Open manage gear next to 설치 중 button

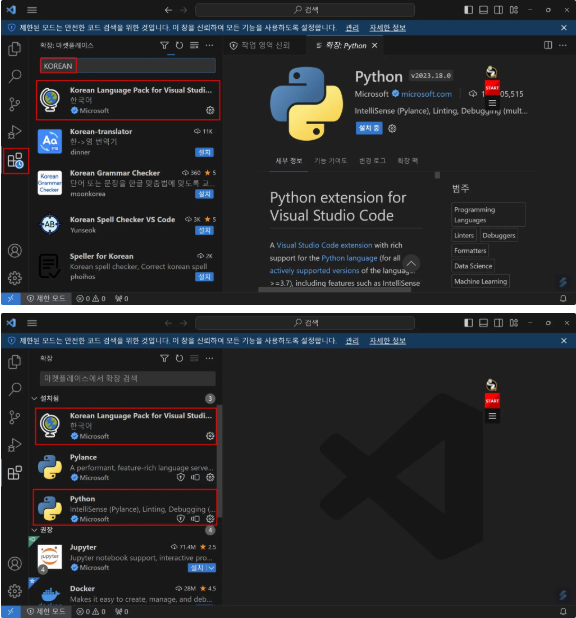(392, 128)
